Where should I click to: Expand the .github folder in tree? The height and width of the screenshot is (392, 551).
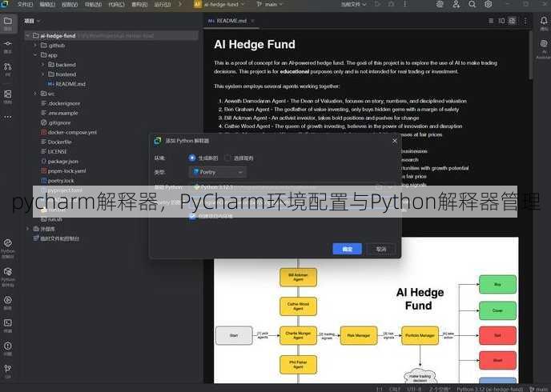coord(35,46)
